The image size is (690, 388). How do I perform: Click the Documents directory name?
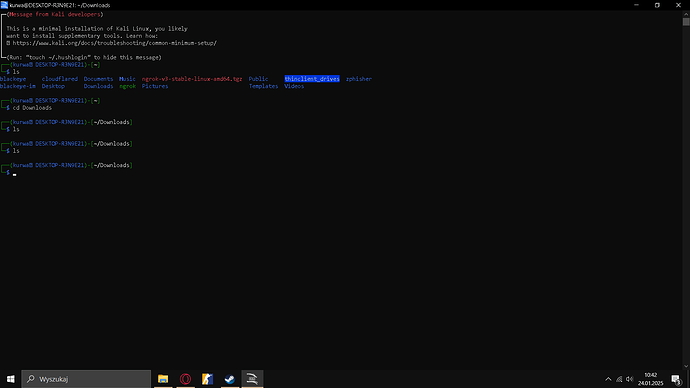[x=98, y=79]
